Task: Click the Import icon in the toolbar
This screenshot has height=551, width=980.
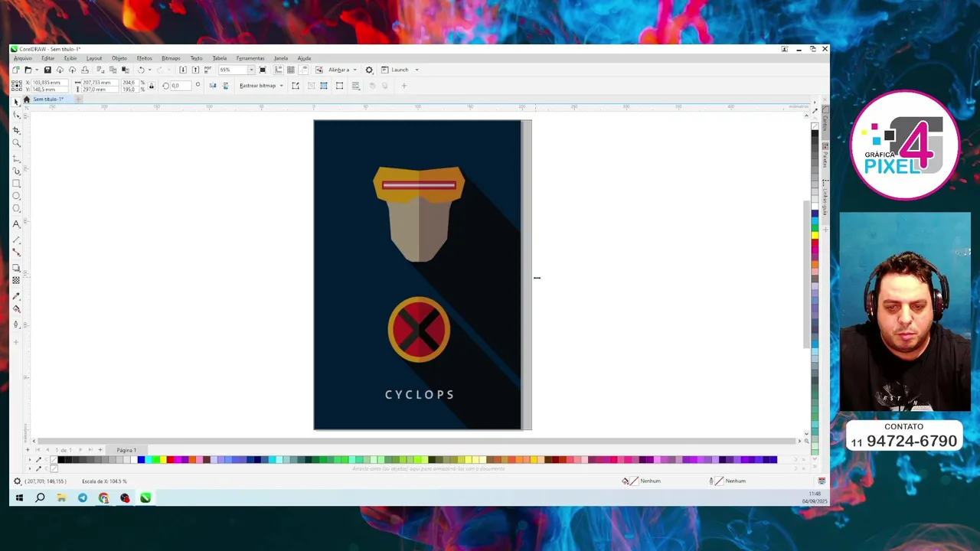Action: (182, 70)
